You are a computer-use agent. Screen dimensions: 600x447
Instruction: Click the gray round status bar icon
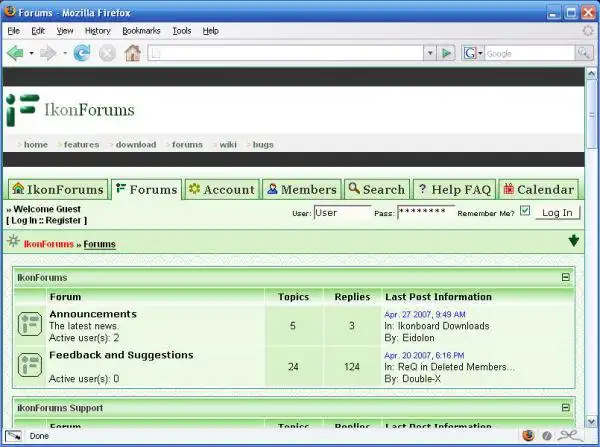pos(547,436)
